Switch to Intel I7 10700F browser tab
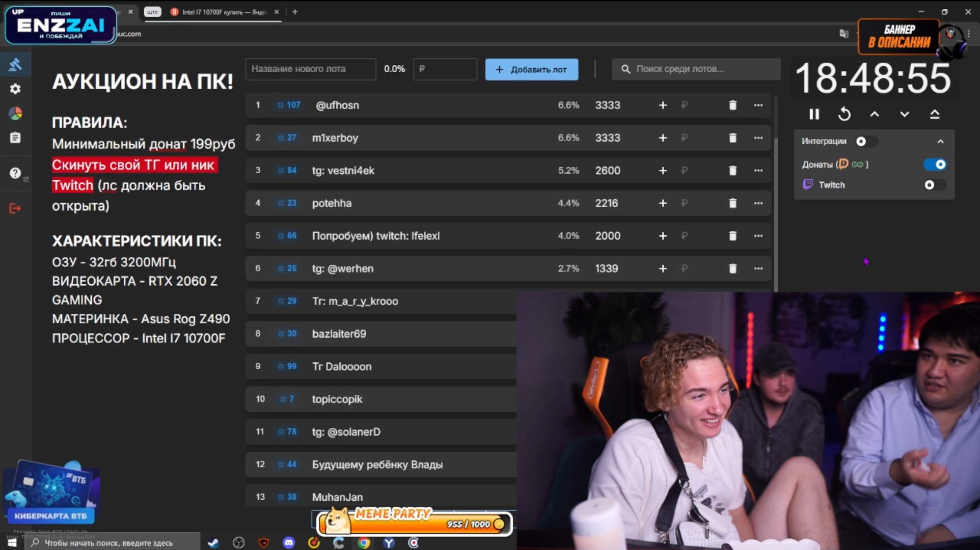This screenshot has width=980, height=550. (x=224, y=12)
